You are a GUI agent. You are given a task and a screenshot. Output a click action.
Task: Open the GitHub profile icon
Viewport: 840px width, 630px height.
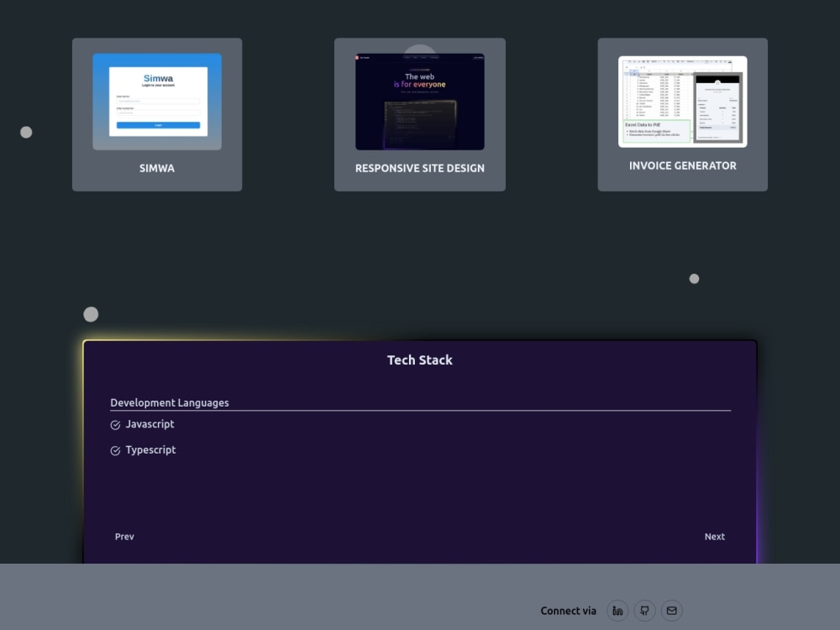645,611
